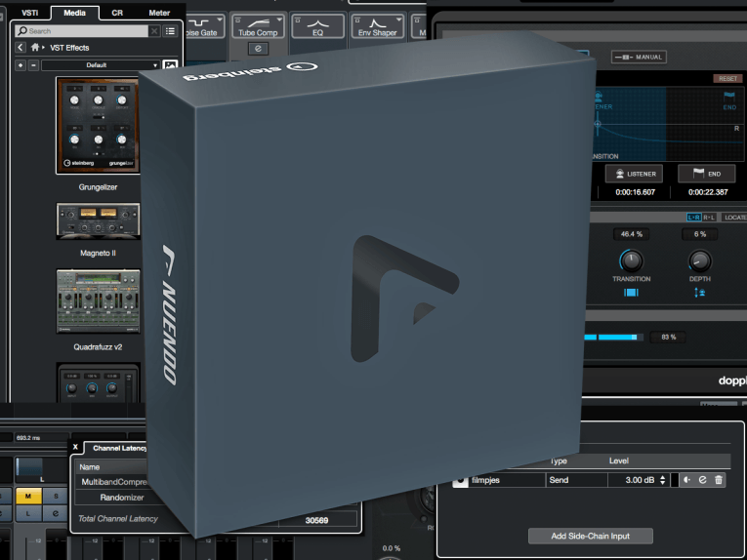Click the EQ strip module
This screenshot has width=747, height=560.
point(317,26)
